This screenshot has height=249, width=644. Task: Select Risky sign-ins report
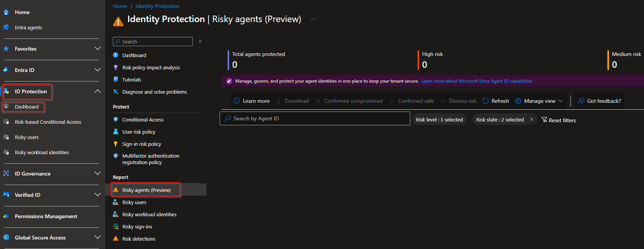137,227
